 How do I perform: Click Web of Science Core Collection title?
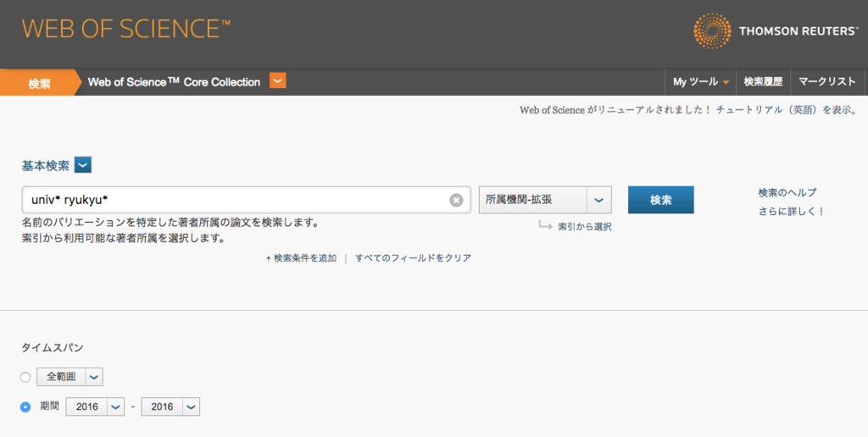coord(174,82)
